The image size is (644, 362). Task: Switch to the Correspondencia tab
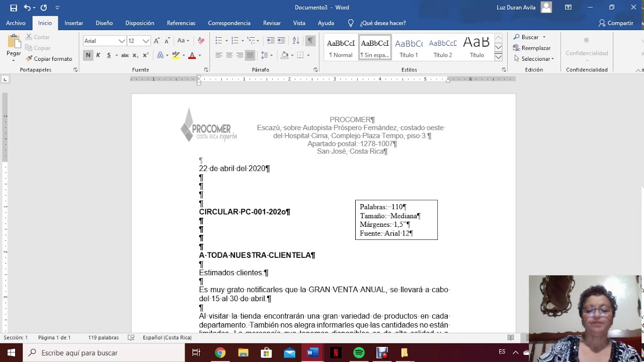coord(229,23)
